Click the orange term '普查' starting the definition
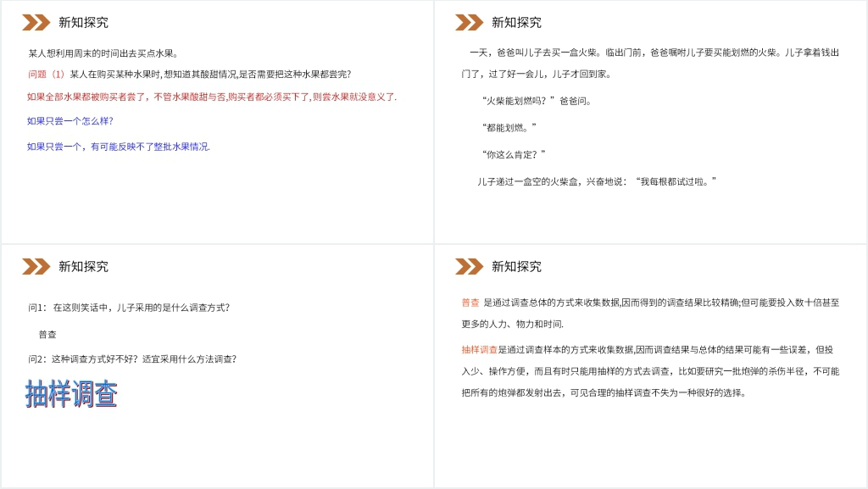Image resolution: width=868 pixels, height=489 pixels. pyautogui.click(x=470, y=303)
